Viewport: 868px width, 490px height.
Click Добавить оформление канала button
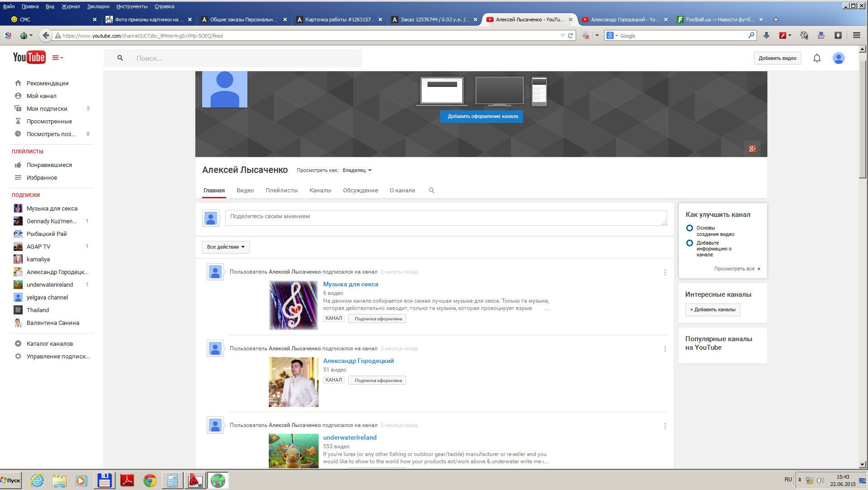pyautogui.click(x=482, y=117)
